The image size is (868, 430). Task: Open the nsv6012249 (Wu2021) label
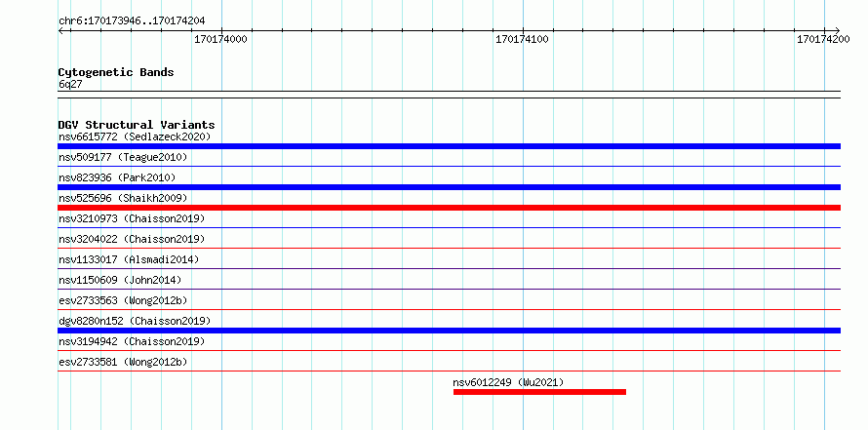(509, 382)
